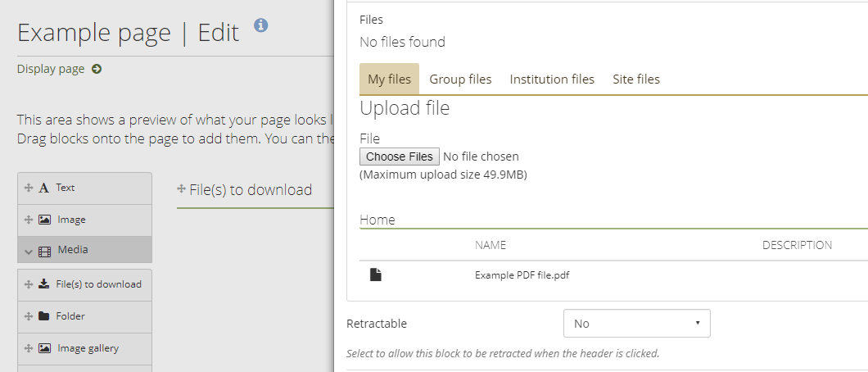Open the Retractable dropdown
The image size is (868, 372).
[x=636, y=324]
